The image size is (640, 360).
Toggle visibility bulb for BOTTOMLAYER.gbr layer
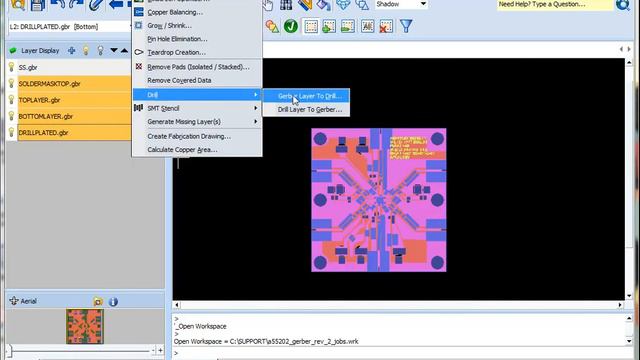coord(11,116)
